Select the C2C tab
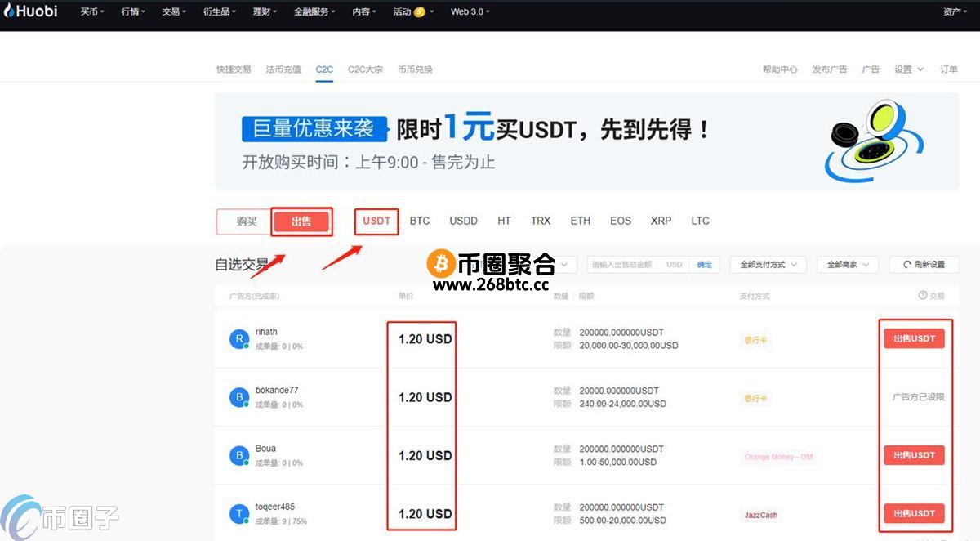980x541 pixels. click(x=324, y=69)
